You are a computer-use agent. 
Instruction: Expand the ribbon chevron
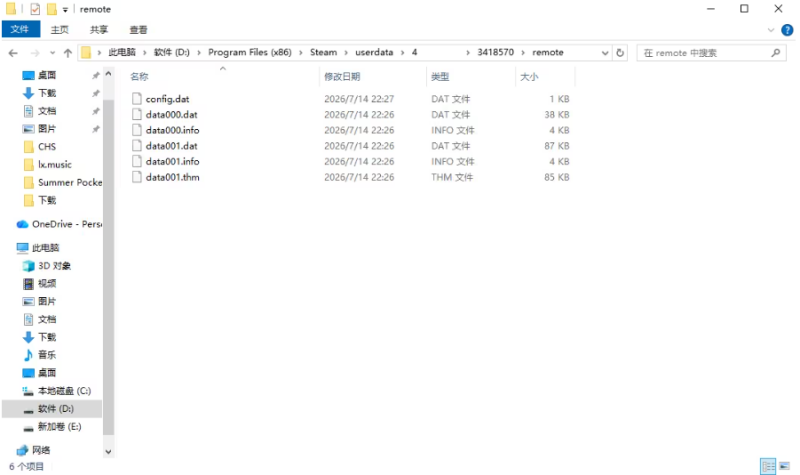click(770, 30)
